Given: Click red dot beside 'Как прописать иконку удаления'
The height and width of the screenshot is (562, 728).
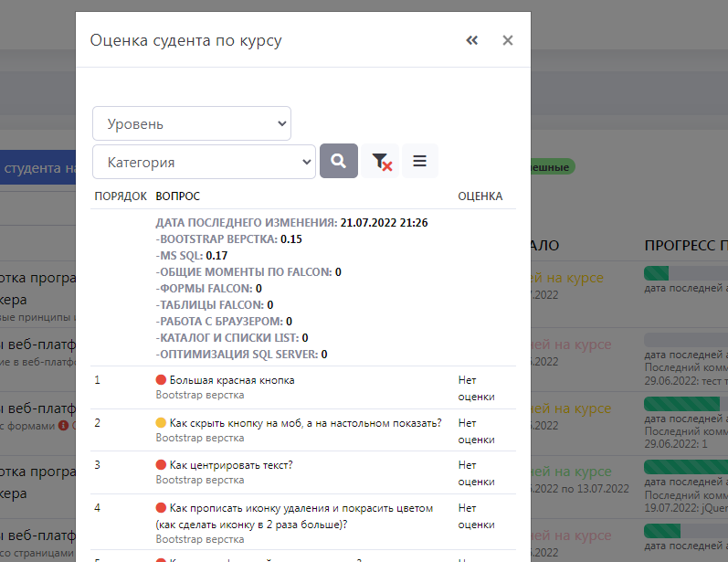Looking at the screenshot, I should click(162, 508).
